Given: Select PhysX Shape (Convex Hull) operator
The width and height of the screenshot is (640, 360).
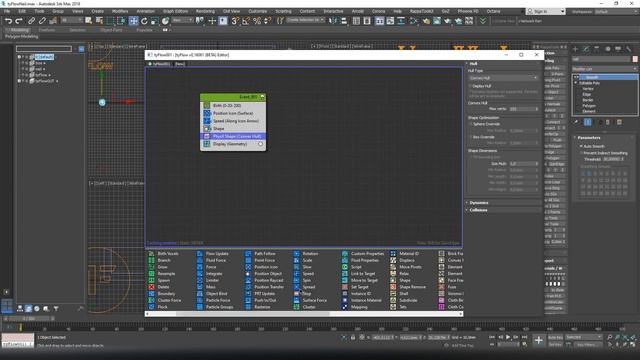Looking at the screenshot, I should click(x=233, y=136).
